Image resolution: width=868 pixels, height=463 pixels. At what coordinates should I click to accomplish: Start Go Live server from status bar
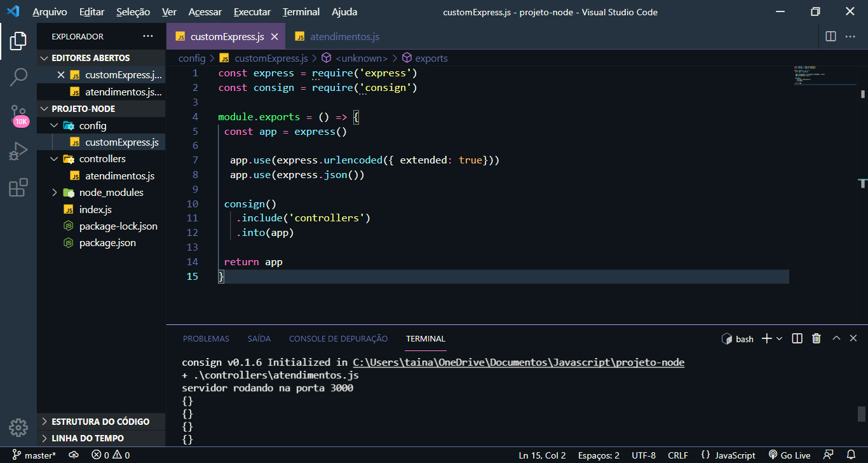[789, 455]
